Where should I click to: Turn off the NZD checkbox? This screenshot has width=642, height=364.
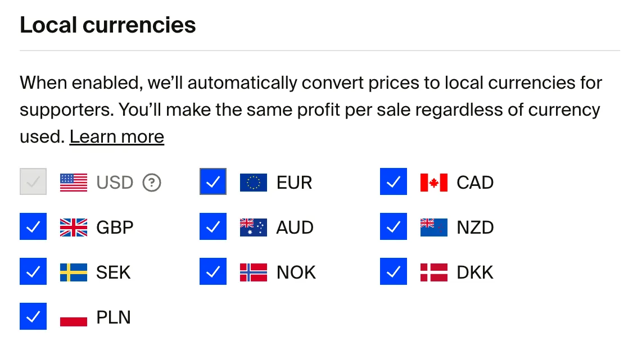[394, 226]
